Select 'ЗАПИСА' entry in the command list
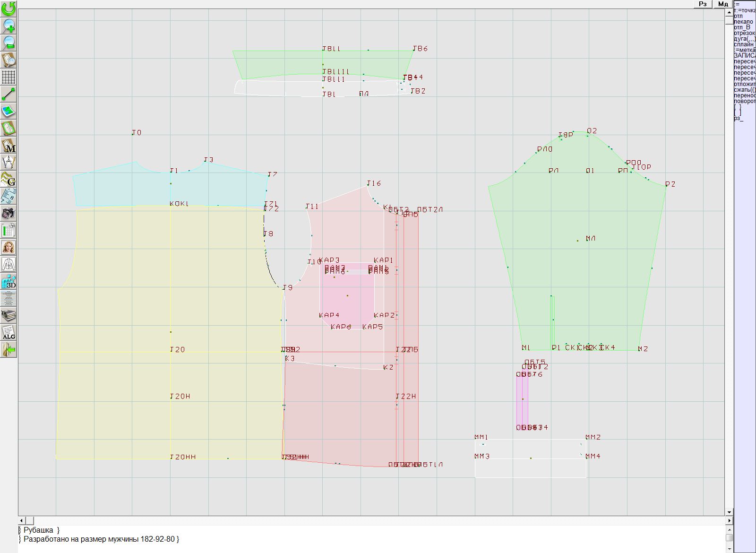This screenshot has width=756, height=553. (x=744, y=56)
